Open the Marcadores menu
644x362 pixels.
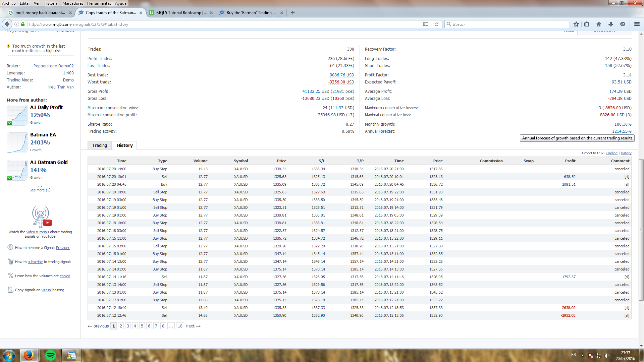point(72,3)
